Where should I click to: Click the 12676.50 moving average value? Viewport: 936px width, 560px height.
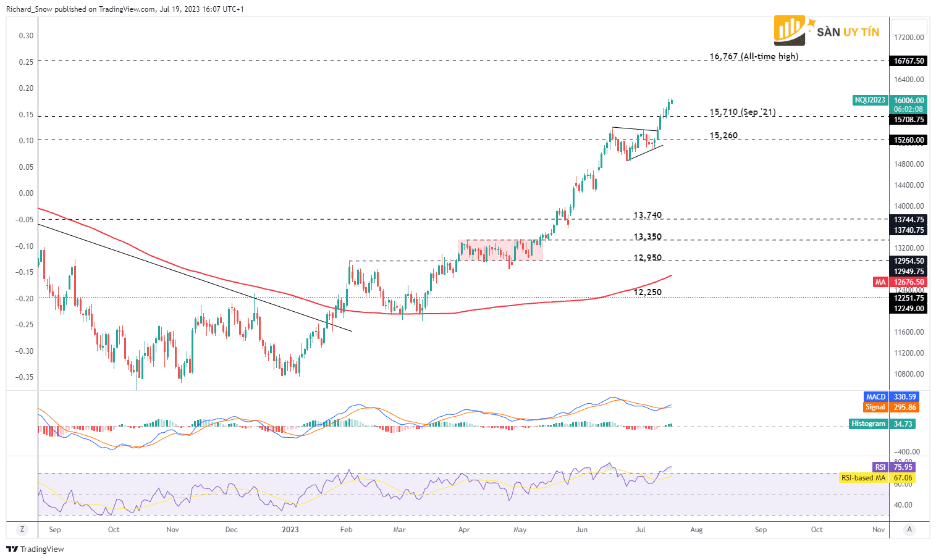tap(909, 282)
